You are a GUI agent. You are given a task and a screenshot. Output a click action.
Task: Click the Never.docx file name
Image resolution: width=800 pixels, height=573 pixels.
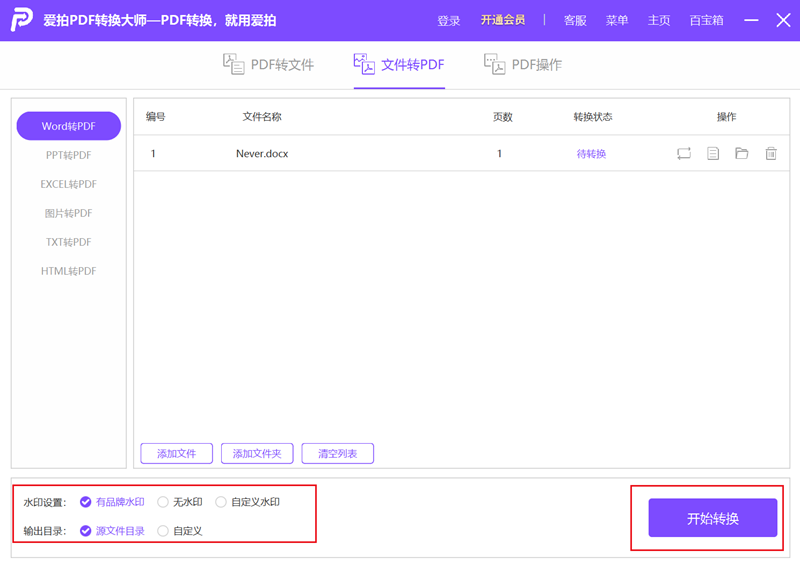[262, 154]
